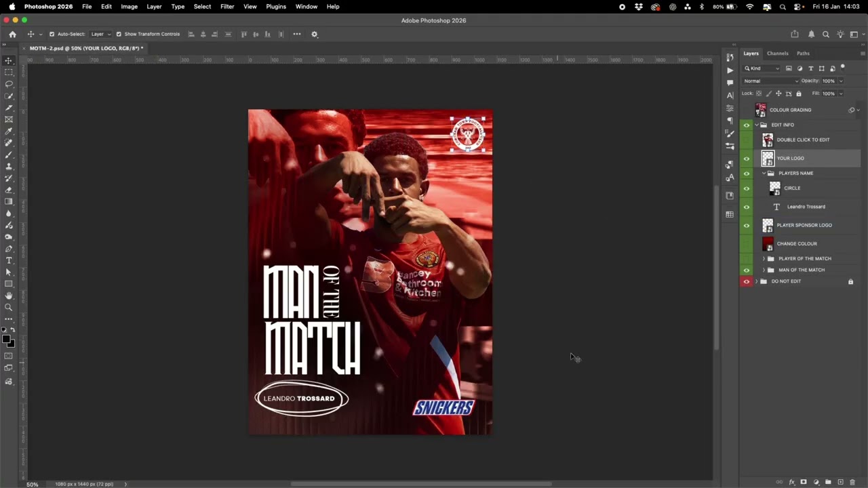Switch to the Paths tab
This screenshot has width=868, height=488.
(x=803, y=54)
